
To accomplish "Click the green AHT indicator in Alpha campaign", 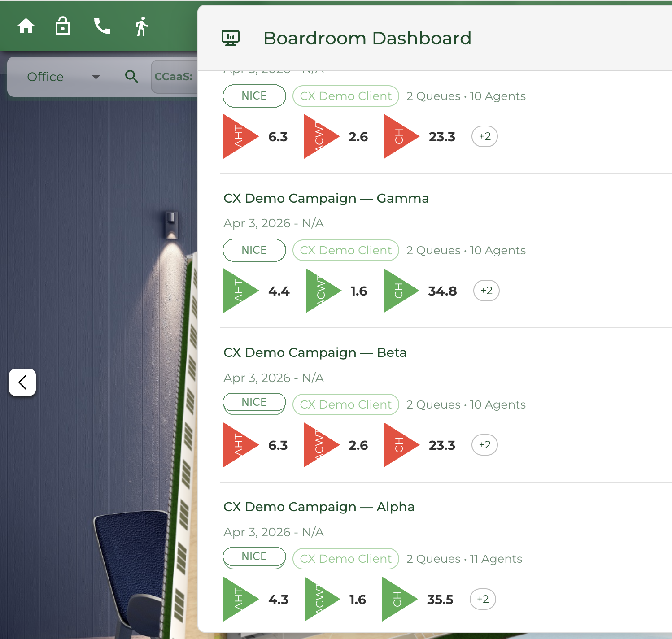I will pos(240,599).
